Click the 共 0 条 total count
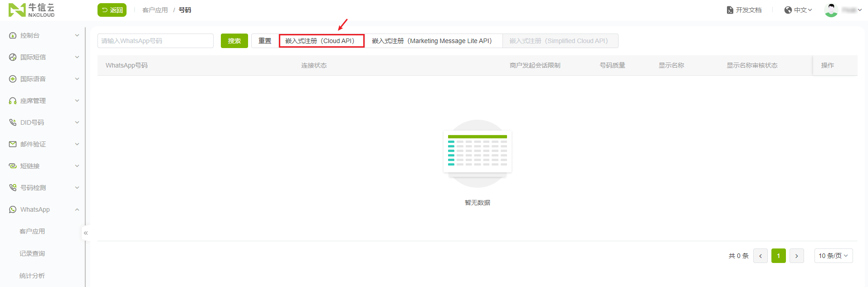Screen dimensions: 868x287 (x=739, y=256)
